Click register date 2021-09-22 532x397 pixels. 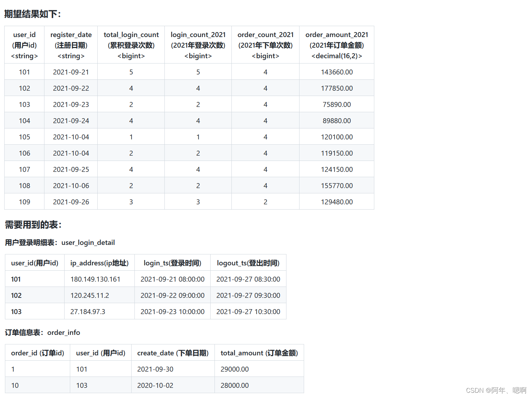[x=71, y=88]
